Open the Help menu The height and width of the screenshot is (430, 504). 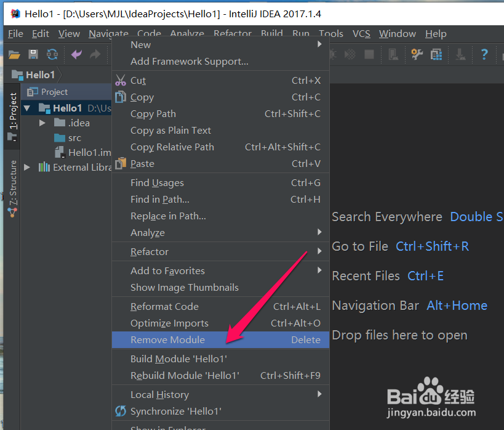(436, 34)
